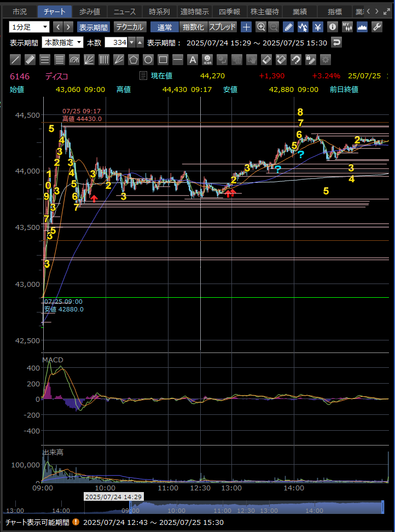The width and height of the screenshot is (395, 532).
Task: Select the Gann fan angle tool
Action: click(x=119, y=60)
